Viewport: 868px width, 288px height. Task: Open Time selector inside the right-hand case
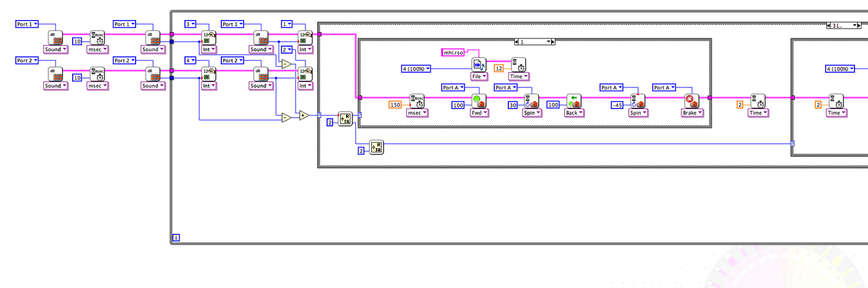[836, 113]
